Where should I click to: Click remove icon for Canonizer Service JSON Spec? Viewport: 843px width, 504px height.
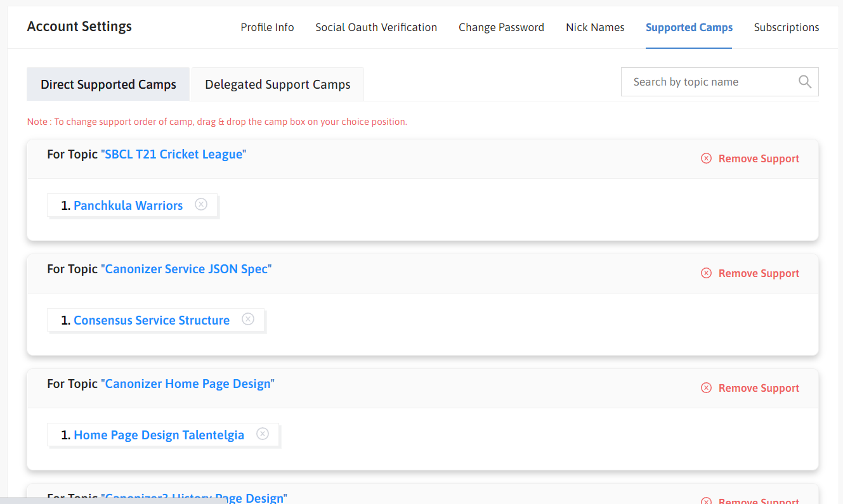click(x=706, y=273)
